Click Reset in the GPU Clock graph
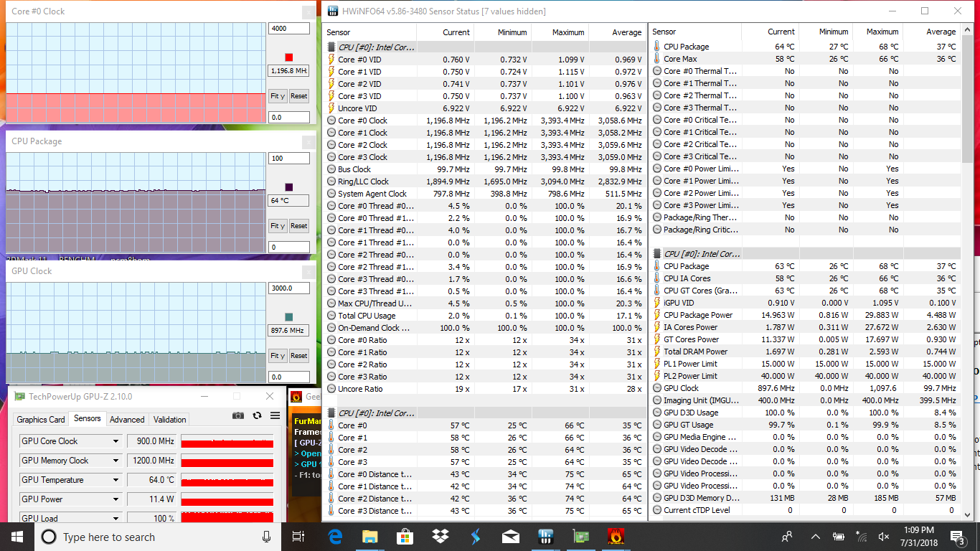Image resolution: width=980 pixels, height=551 pixels. (299, 356)
